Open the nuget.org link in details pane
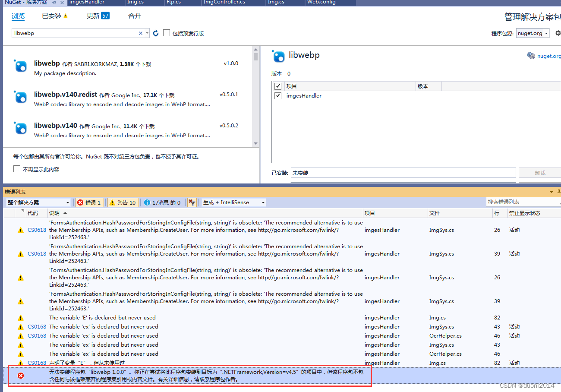The height and width of the screenshot is (392, 561). [549, 56]
